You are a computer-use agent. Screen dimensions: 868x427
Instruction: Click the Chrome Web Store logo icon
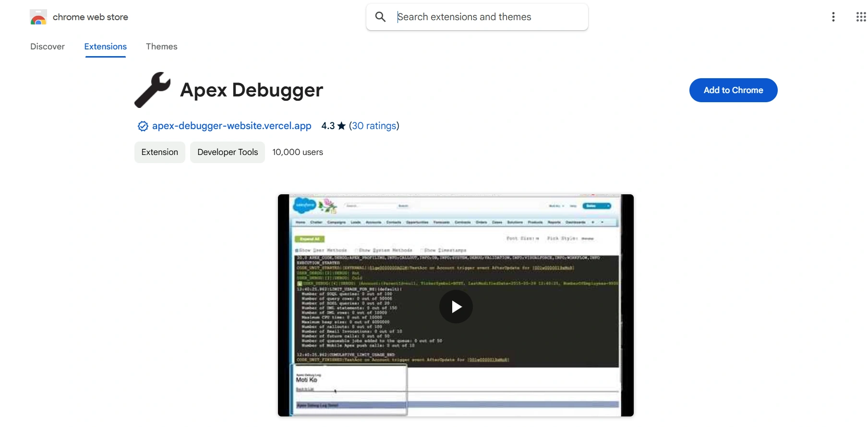[38, 17]
